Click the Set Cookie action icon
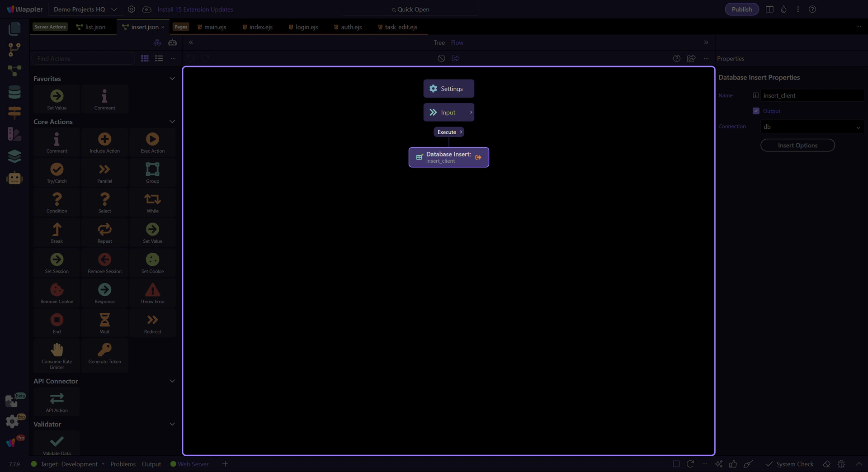The width and height of the screenshot is (868, 472). [152, 260]
